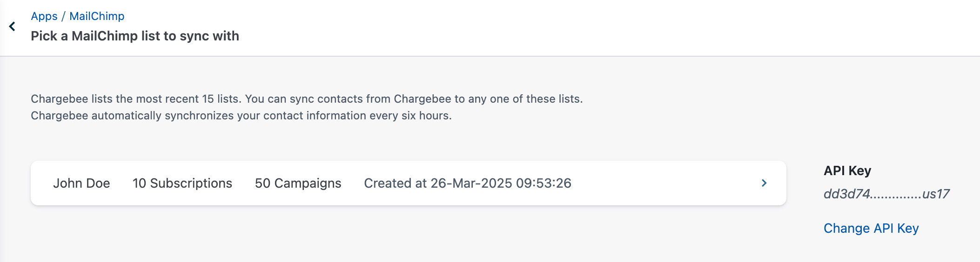
Task: Click the 10 Subscriptions label
Action: coord(182,183)
